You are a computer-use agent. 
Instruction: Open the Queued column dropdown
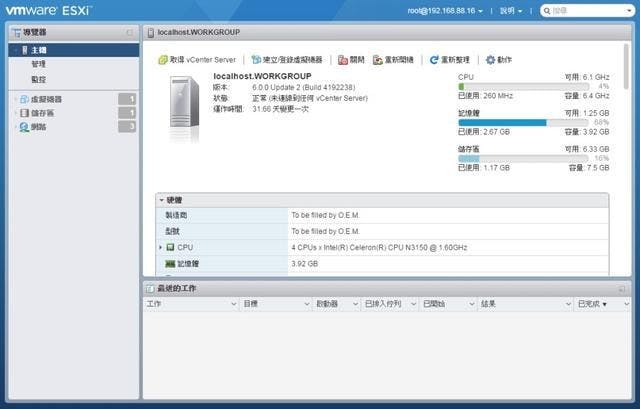413,304
